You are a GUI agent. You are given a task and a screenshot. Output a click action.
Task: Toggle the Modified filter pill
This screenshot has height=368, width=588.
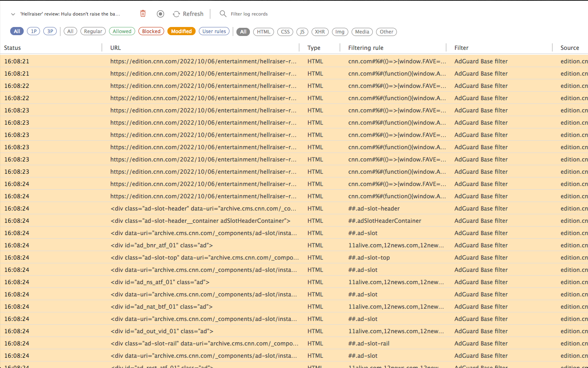181,31
